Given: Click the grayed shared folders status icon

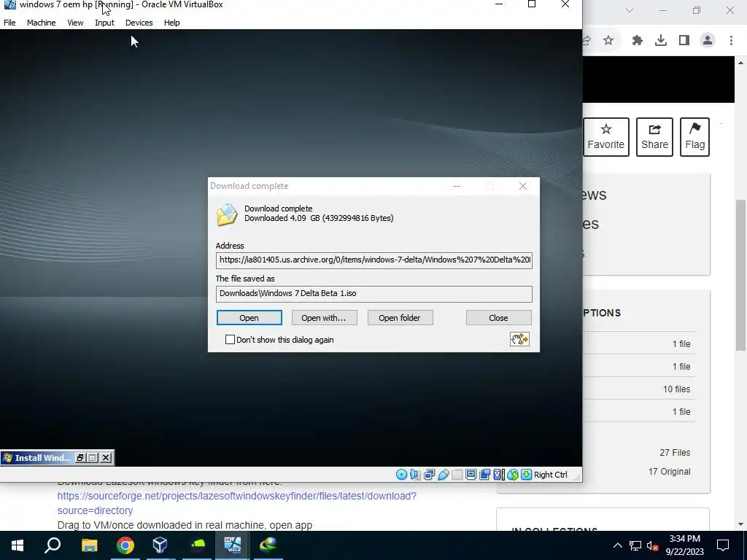Looking at the screenshot, I should [x=457, y=475].
